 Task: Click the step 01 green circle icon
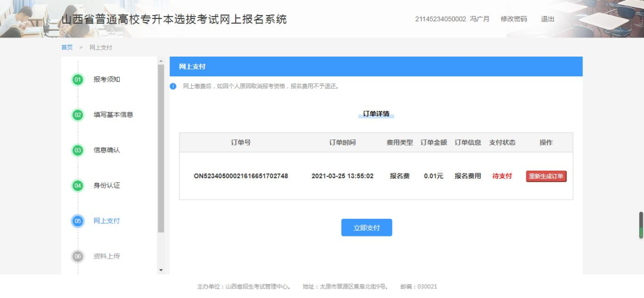(78, 79)
